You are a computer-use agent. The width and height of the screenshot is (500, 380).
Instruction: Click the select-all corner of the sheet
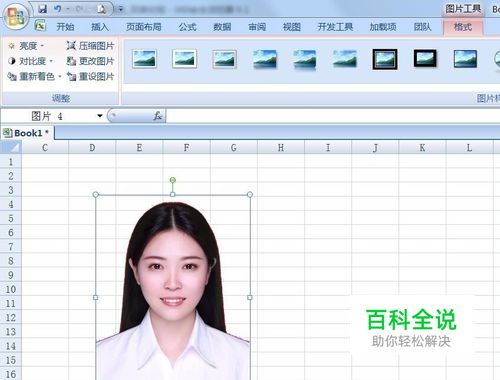(x=11, y=147)
